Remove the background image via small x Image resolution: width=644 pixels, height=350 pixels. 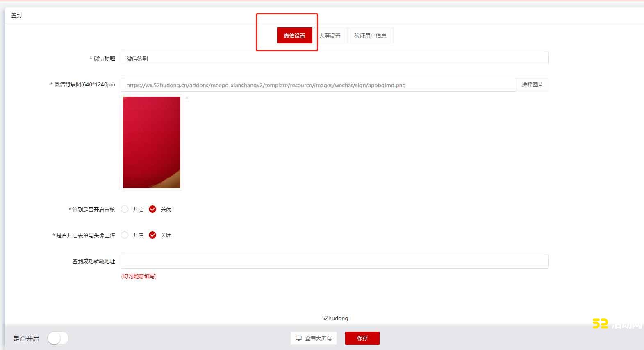point(187,98)
